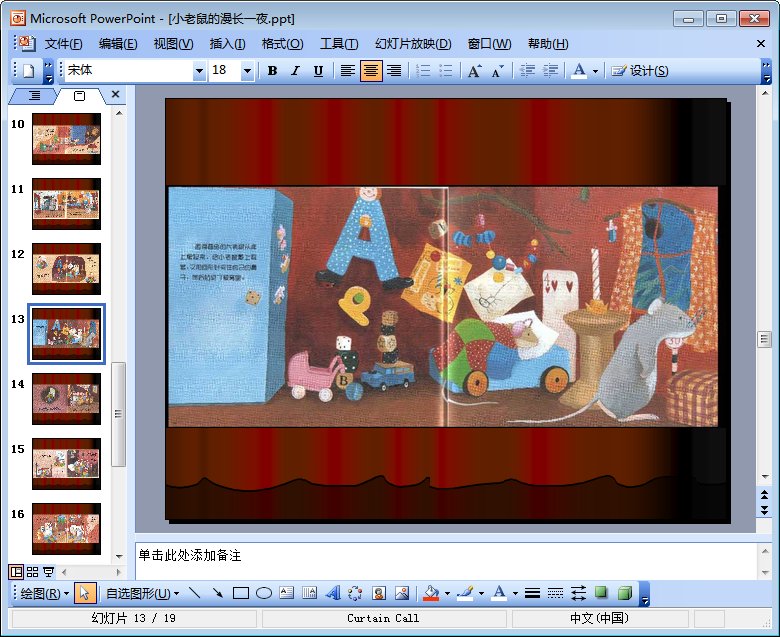
Task: Decrease the indent level
Action: pyautogui.click(x=527, y=71)
